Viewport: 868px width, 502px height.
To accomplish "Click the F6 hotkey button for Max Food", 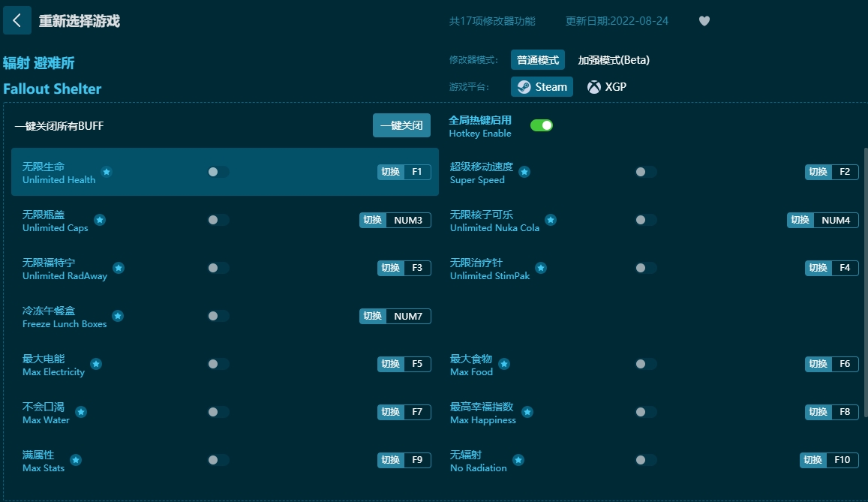I will point(831,364).
